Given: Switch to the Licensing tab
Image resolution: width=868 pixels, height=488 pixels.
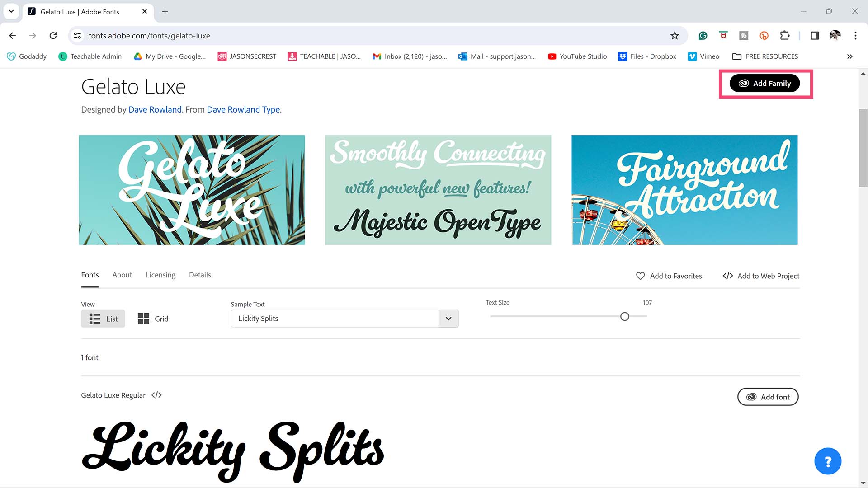Looking at the screenshot, I should point(160,275).
